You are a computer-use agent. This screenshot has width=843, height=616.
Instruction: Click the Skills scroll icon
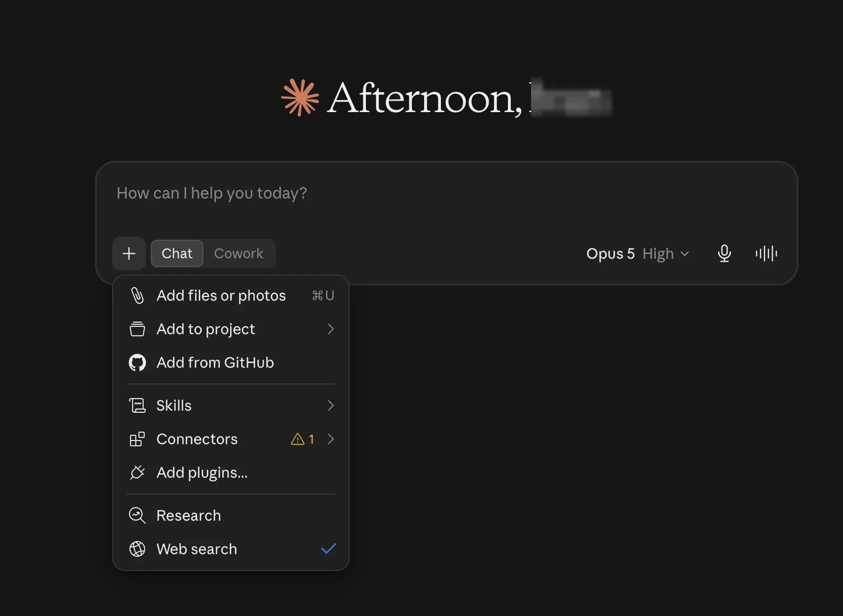pyautogui.click(x=137, y=405)
